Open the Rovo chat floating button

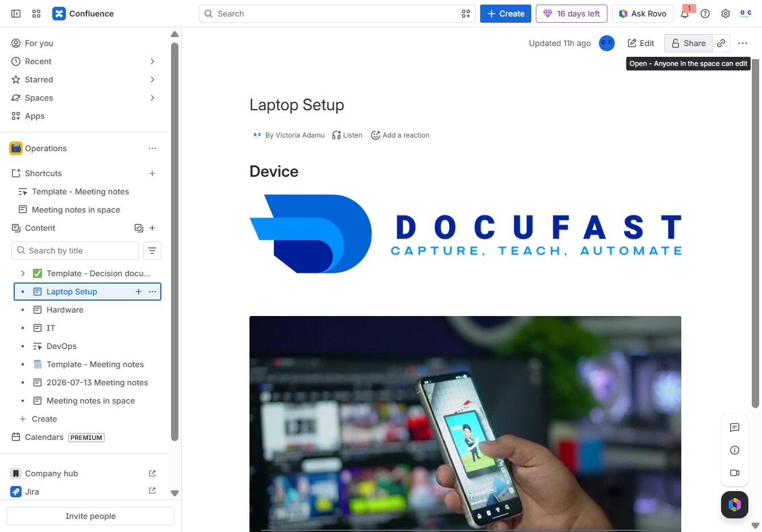735,505
